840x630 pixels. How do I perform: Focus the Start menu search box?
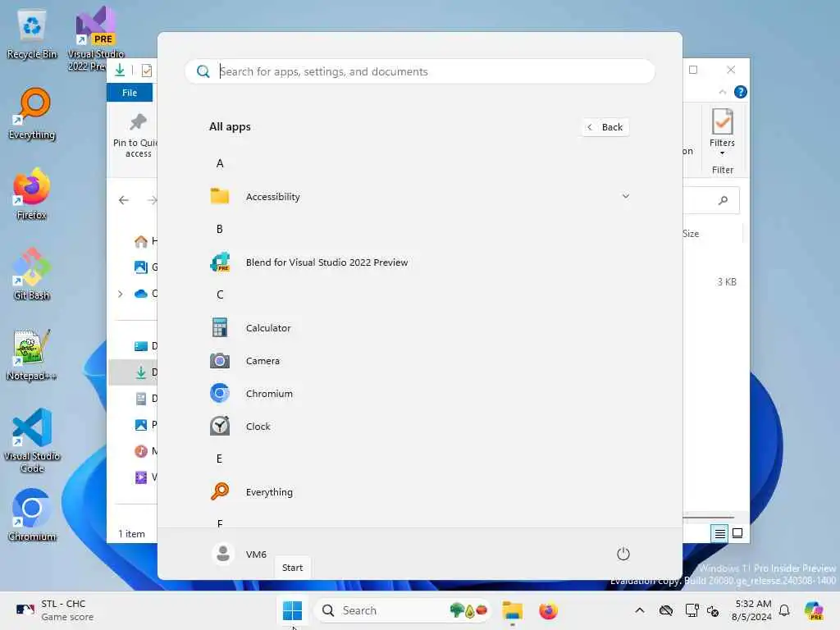419,71
